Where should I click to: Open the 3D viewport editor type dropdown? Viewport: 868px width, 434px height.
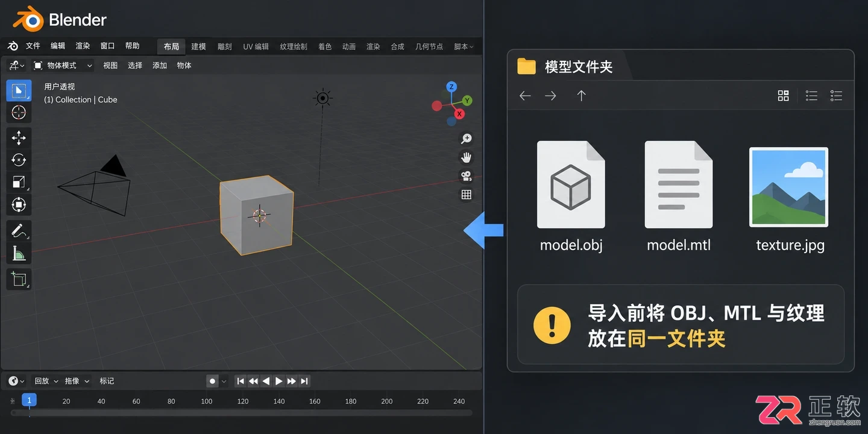[x=16, y=65]
